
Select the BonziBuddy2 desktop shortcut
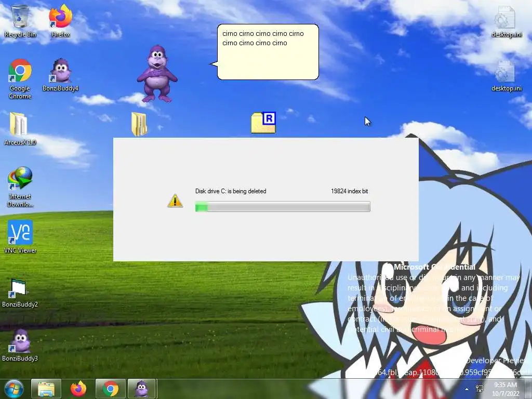[20, 293]
